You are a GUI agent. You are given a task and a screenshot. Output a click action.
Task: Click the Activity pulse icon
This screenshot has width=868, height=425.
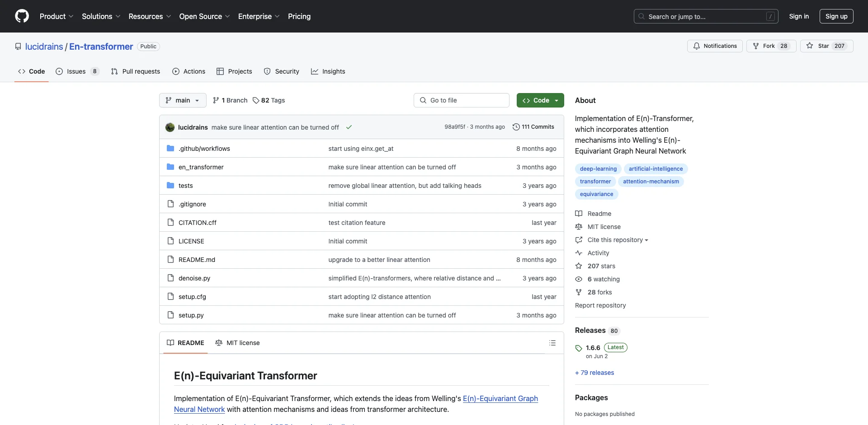[x=579, y=253]
